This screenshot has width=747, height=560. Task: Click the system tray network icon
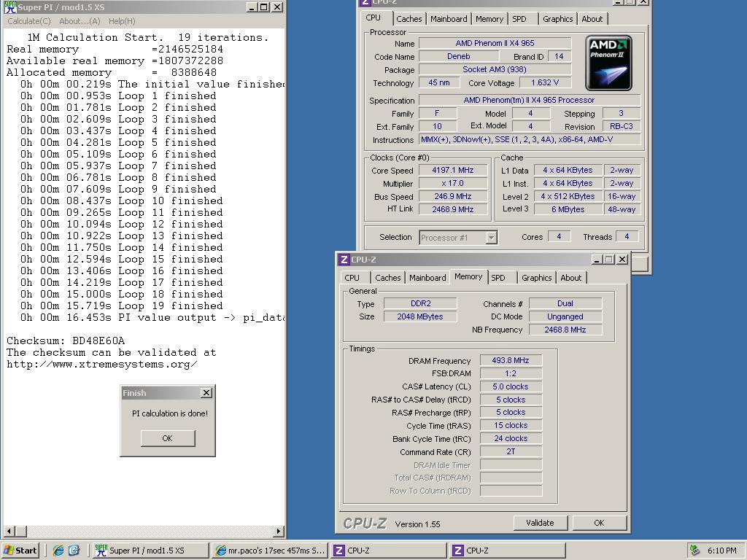point(695,551)
